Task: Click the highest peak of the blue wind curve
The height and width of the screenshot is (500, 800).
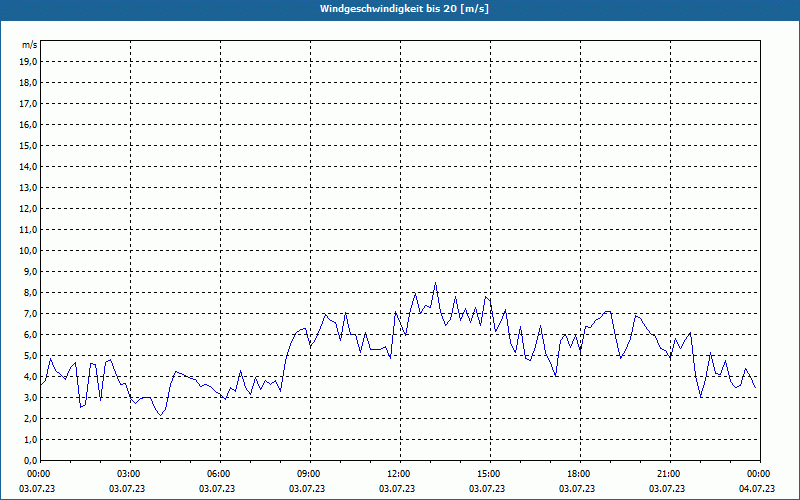Action: click(x=435, y=283)
